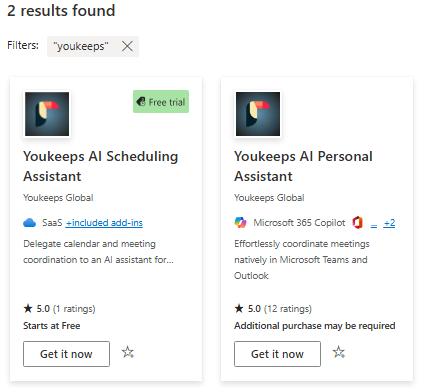Click the 5.0 (1 ratings) star rating

pyautogui.click(x=59, y=309)
